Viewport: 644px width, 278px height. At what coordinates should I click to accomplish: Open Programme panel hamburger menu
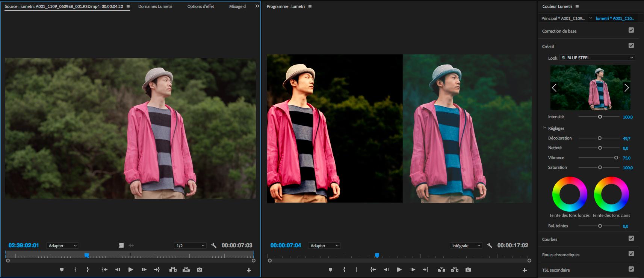pos(310,7)
